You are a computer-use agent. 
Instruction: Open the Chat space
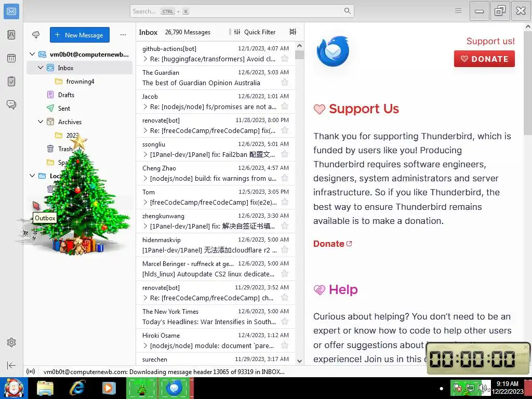(x=11, y=104)
